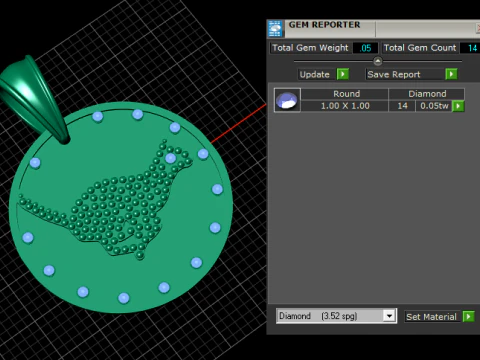Click the dropdown arrow of the material combo box
This screenshot has width=480, height=360.
pos(389,316)
